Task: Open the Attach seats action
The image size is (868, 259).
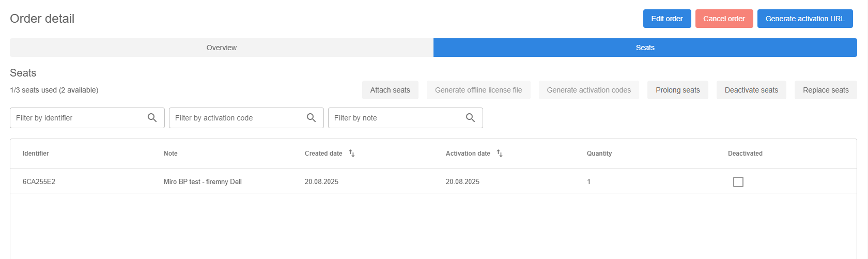Action: (x=390, y=90)
